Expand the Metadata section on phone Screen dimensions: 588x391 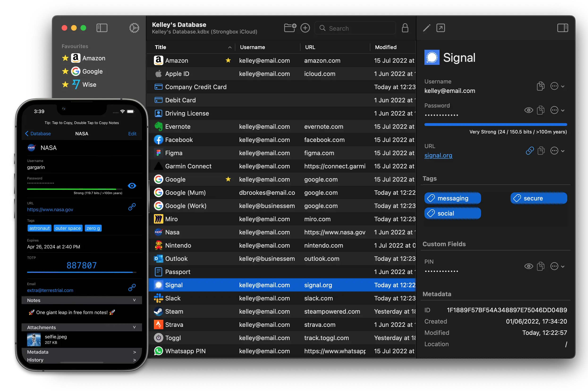coord(134,352)
